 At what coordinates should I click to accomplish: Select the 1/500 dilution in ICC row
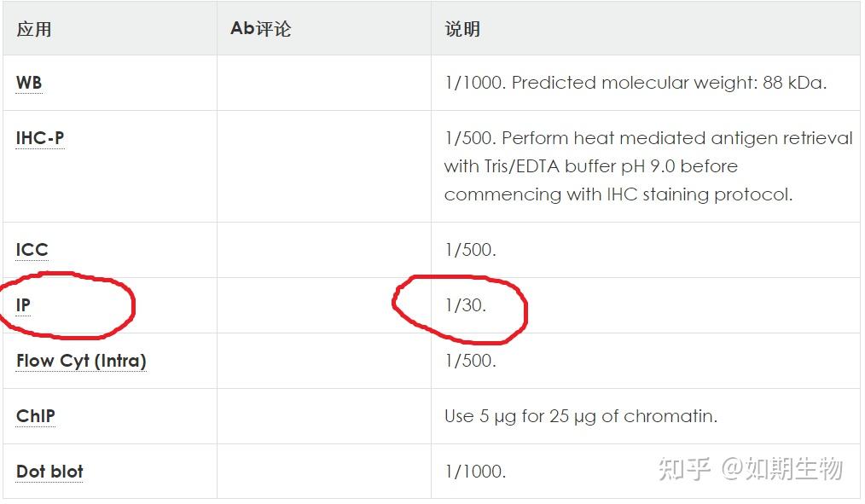(x=470, y=250)
